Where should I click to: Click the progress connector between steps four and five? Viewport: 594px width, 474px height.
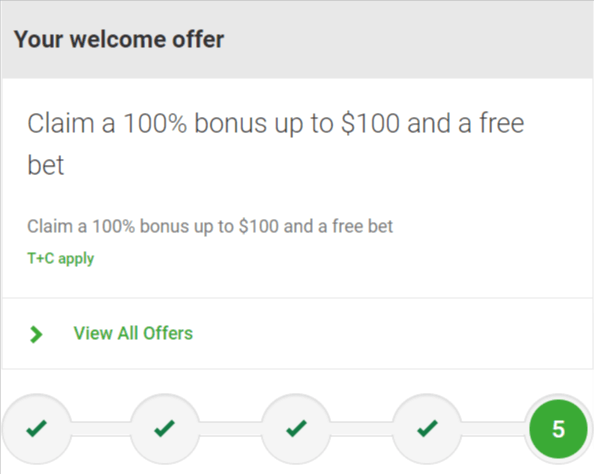[x=494, y=429]
